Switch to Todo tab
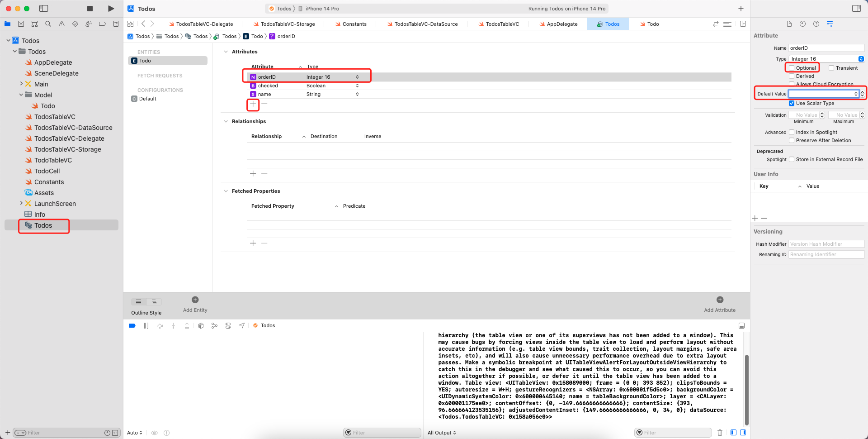This screenshot has height=439, width=868. [649, 24]
